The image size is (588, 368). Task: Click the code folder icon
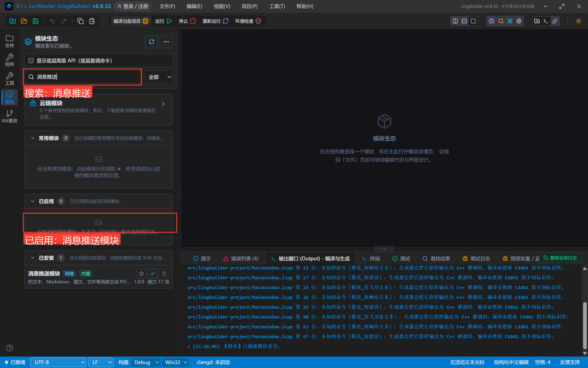coord(537,21)
